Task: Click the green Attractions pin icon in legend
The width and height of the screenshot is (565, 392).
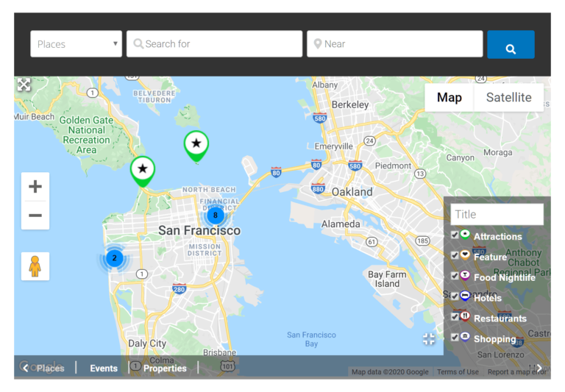Action: (465, 235)
